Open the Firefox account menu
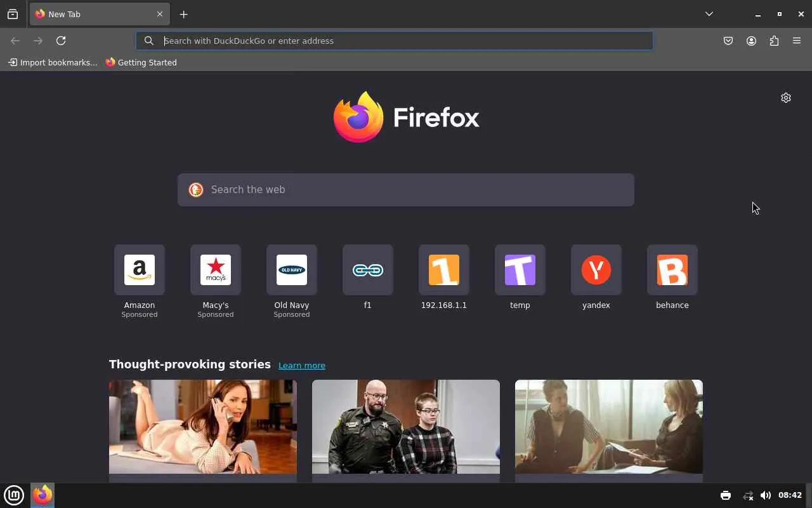The height and width of the screenshot is (508, 812). click(x=751, y=41)
